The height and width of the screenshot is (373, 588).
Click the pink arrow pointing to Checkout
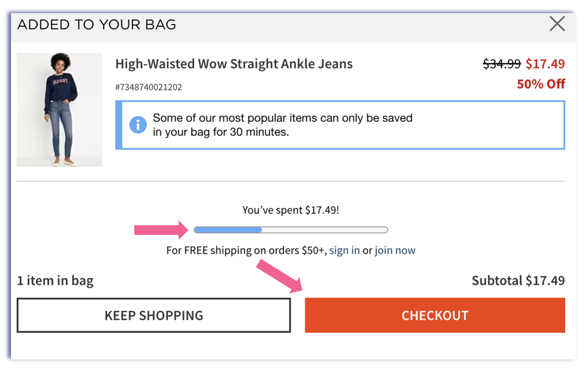pyautogui.click(x=279, y=276)
